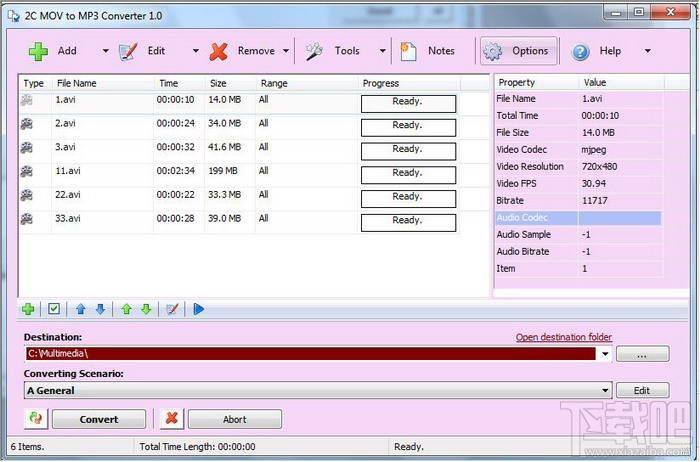
Task: Expand the Destination path dropdown
Action: (x=606, y=354)
